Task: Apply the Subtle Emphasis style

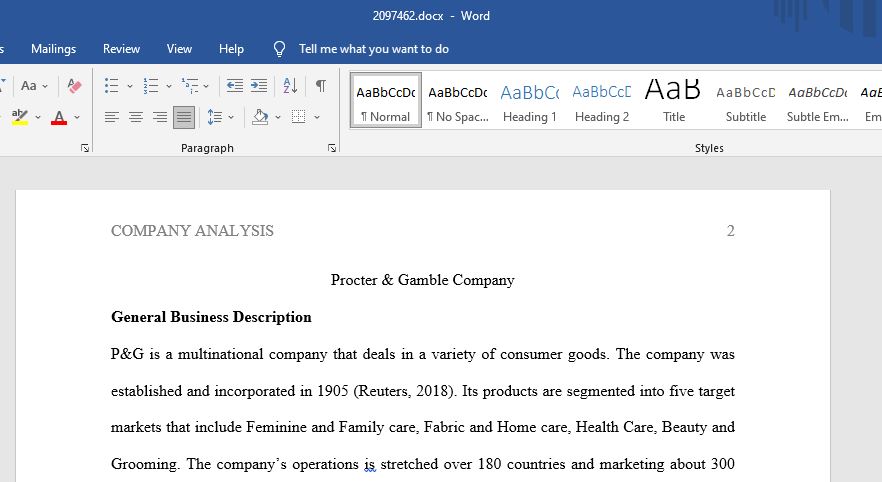Action: [817, 101]
